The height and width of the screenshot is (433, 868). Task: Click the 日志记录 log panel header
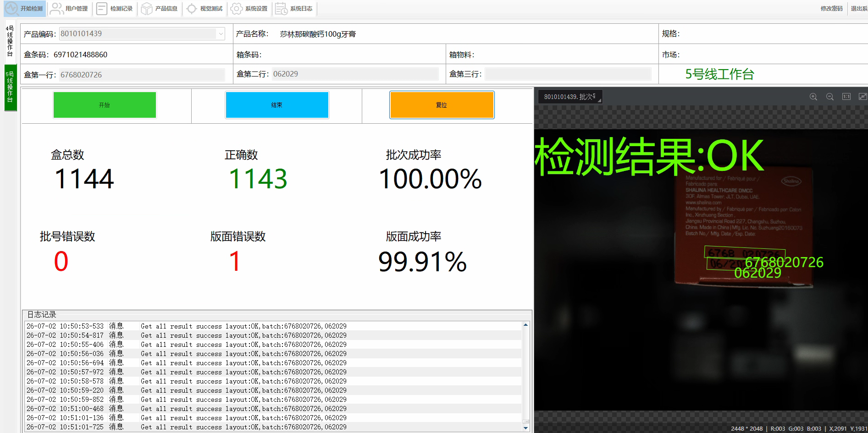click(x=42, y=314)
